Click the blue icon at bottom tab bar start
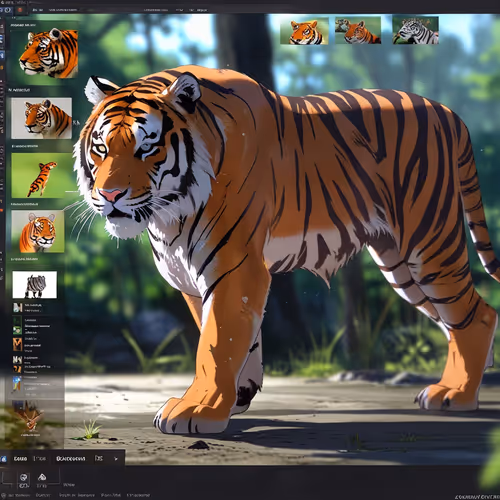Viewport: 500px width, 500px height. (x=4, y=459)
